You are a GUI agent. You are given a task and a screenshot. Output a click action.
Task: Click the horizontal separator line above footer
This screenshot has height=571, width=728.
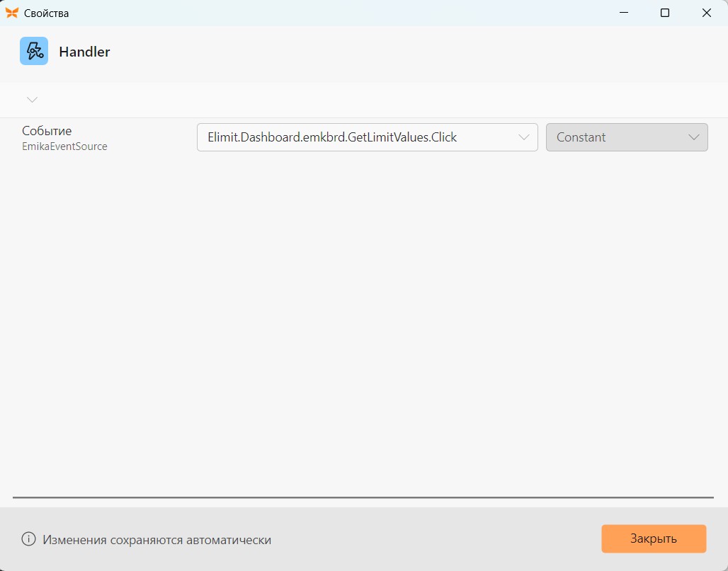(363, 497)
